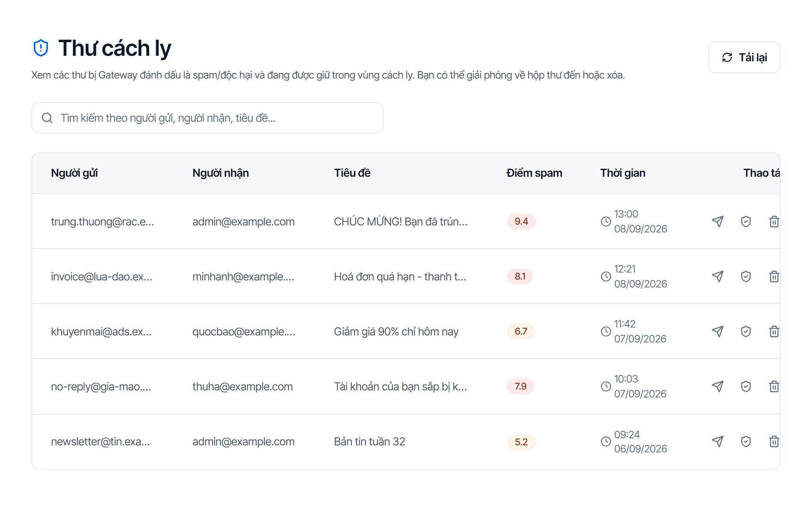The height and width of the screenshot is (507, 812).
Task: Click the 9.4 spam score badge
Action: [521, 221]
